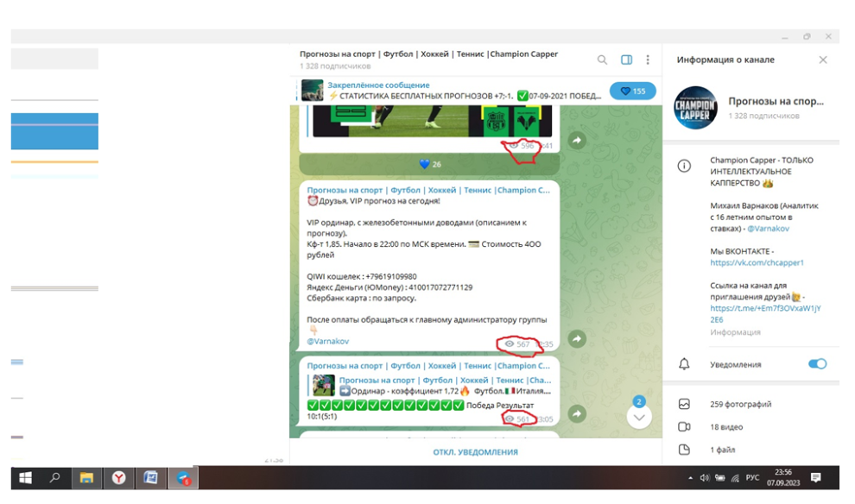Open network settings from tray icon
This screenshot has width=855, height=504.
(735, 478)
